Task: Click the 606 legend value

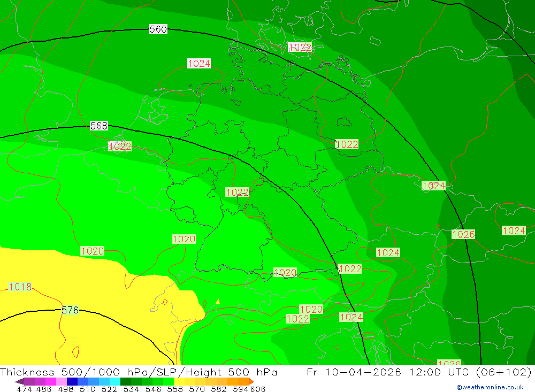Action: click(x=257, y=389)
